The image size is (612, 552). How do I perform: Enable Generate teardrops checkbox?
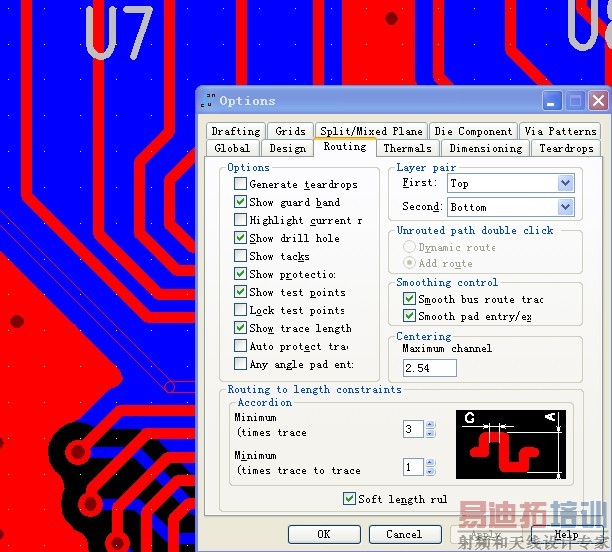[x=240, y=183]
